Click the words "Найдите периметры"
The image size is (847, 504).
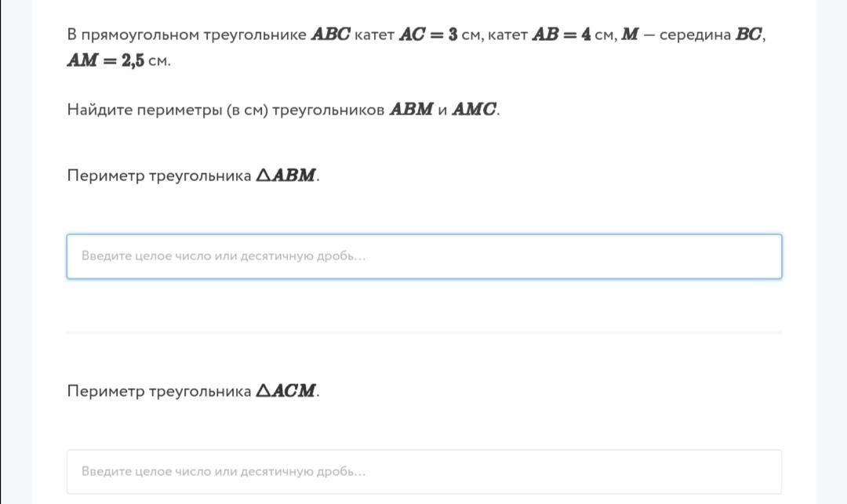pyautogui.click(x=144, y=110)
